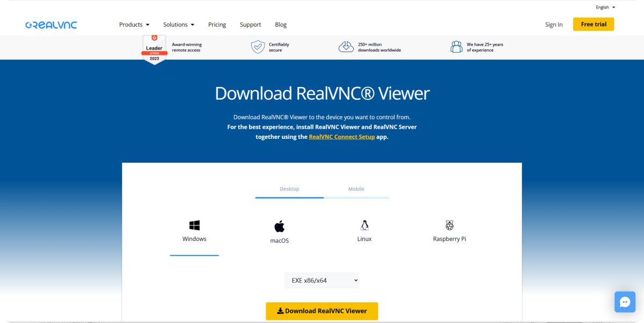Click the RealVNC logo in the header
Screen dimensions: 644x323
[51, 24]
